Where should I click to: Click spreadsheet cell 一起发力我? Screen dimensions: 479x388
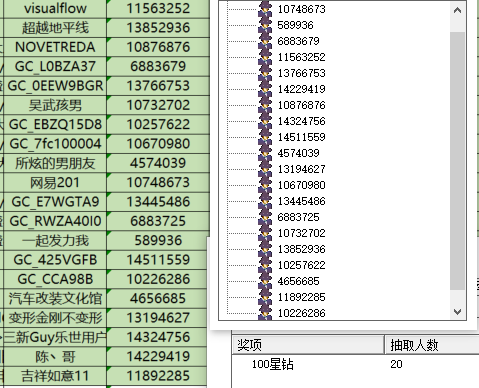click(x=55, y=240)
